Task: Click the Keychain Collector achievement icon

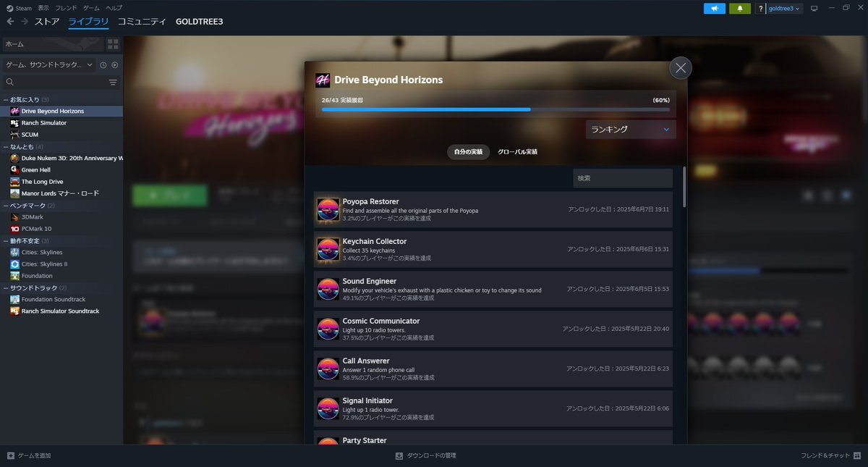Action: pyautogui.click(x=328, y=250)
